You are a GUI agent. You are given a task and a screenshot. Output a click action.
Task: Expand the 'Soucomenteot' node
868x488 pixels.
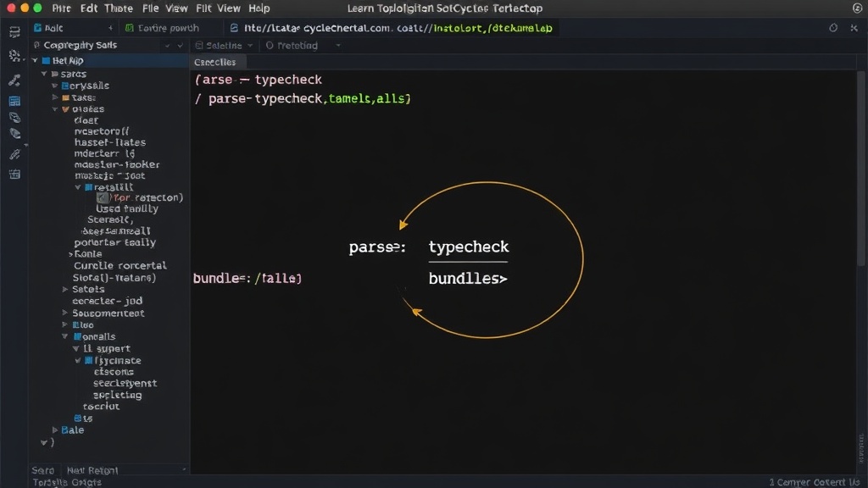[x=65, y=313]
